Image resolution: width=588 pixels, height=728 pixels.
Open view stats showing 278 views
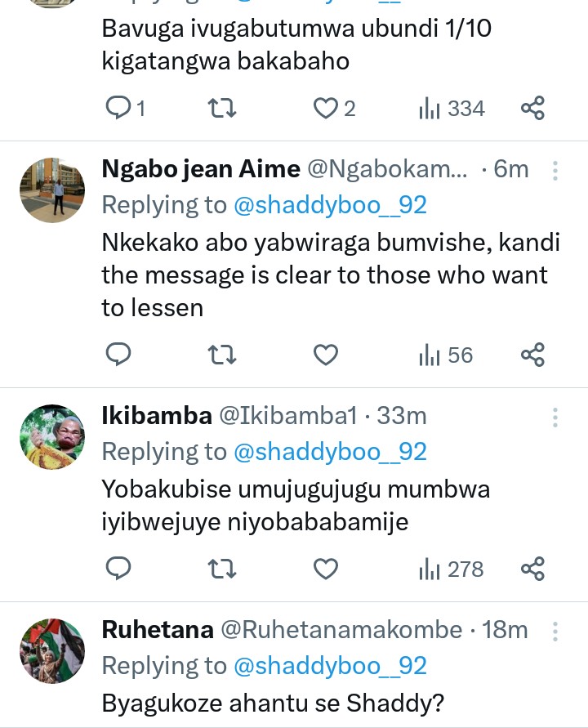point(451,569)
